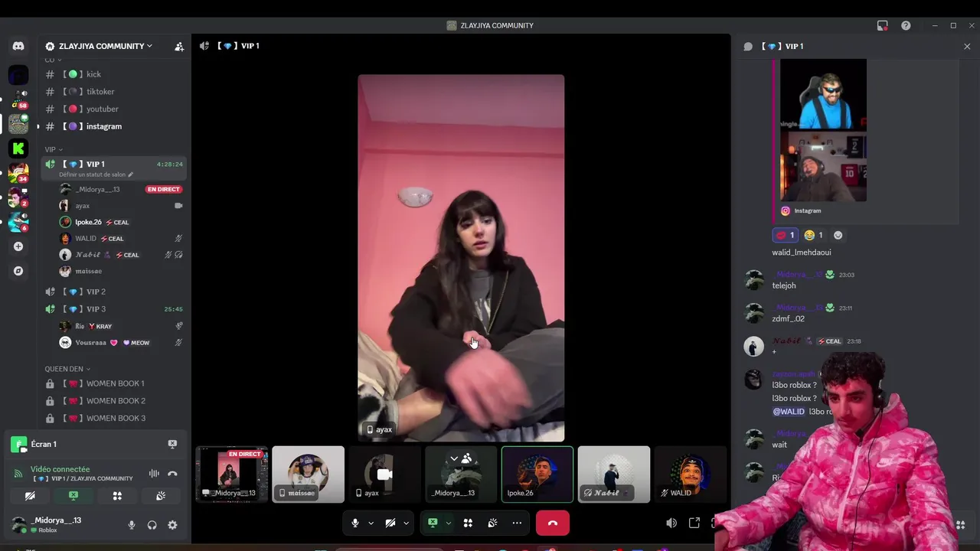Image resolution: width=980 pixels, height=551 pixels.
Task: Stop streaming Écran 1 in sidebar
Action: [x=172, y=444]
